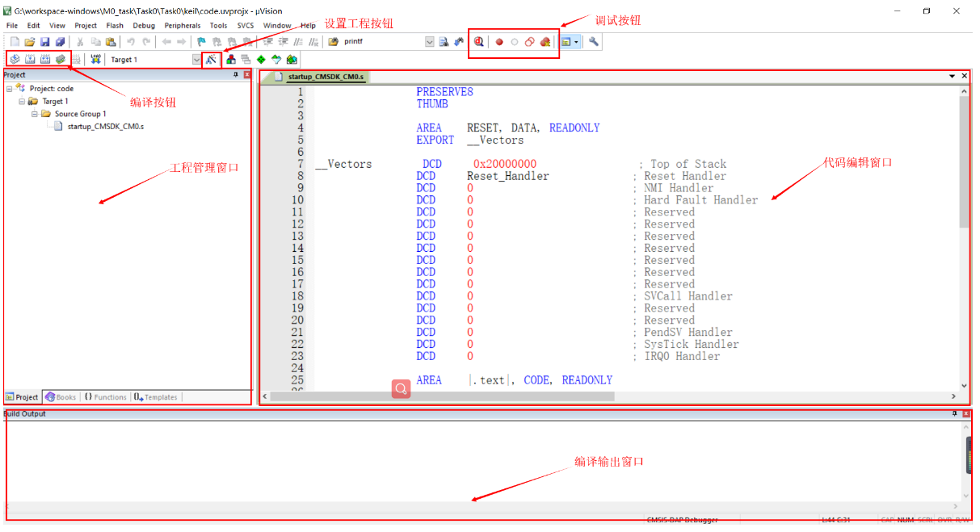Start the debug session icon

click(478, 42)
